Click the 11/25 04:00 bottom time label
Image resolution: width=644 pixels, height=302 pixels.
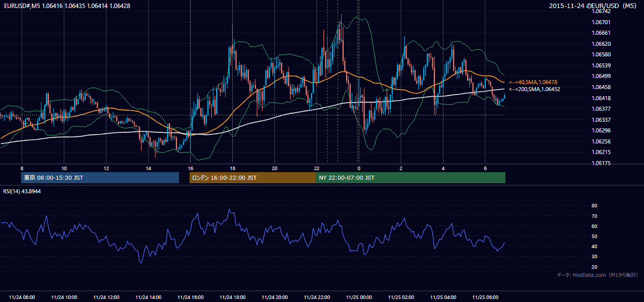pos(443,297)
